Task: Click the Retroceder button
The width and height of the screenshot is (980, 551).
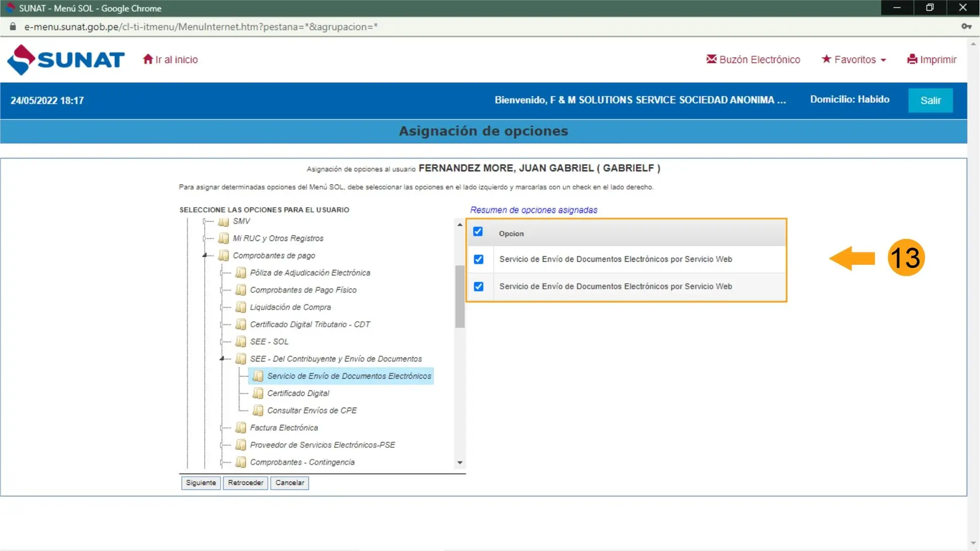Action: pos(246,483)
